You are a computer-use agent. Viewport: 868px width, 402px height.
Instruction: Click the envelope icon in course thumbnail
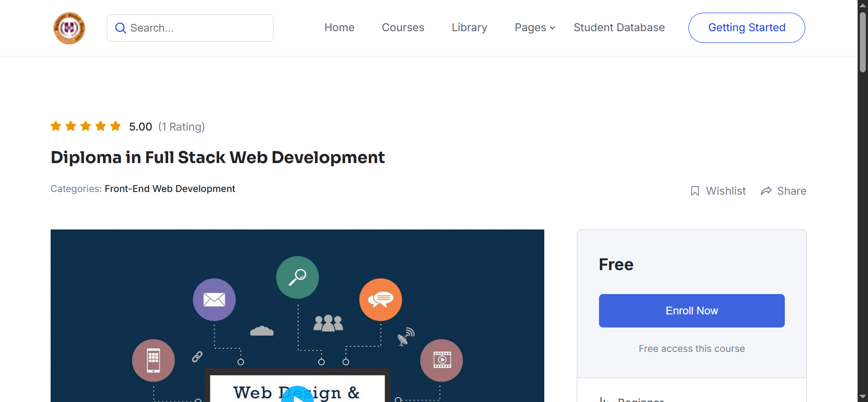[214, 299]
